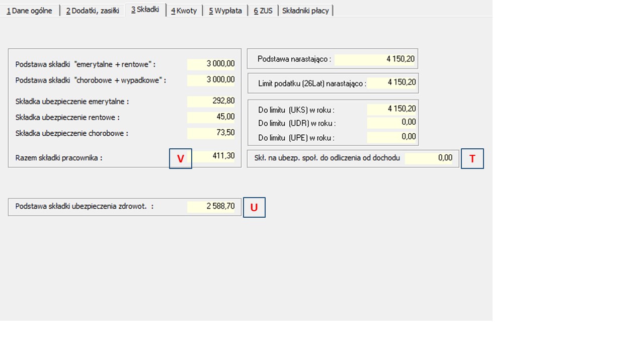This screenshot has height=362, width=644.
Task: Select the 3 Składki tab
Action: pyautogui.click(x=145, y=10)
